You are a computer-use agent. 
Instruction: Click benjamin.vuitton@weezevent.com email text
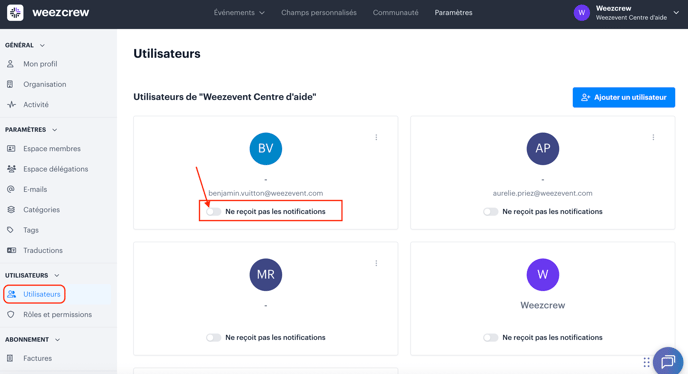pyautogui.click(x=265, y=193)
